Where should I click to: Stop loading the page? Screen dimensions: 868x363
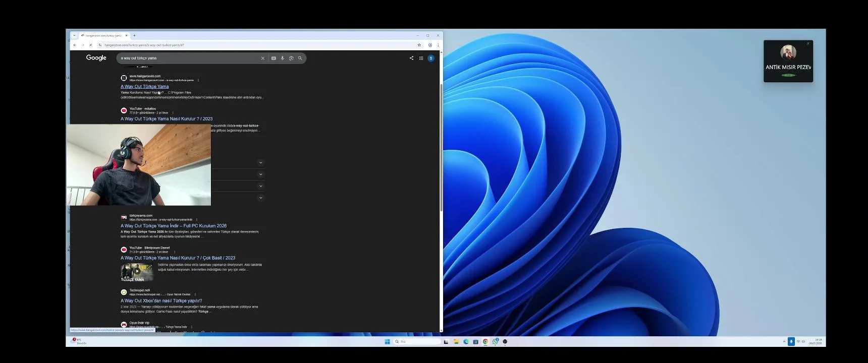coord(91,45)
